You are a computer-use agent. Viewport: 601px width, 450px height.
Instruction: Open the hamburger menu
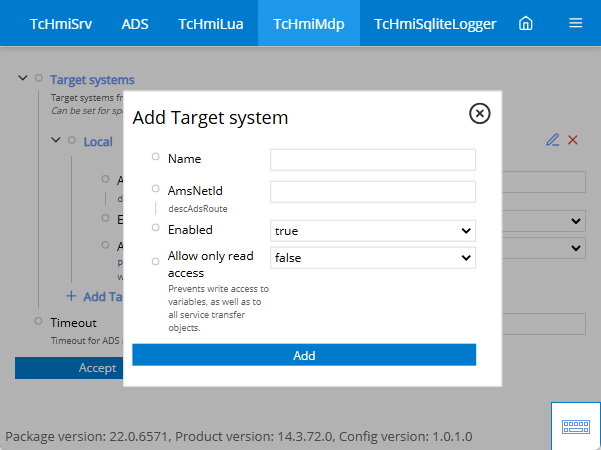click(x=575, y=23)
